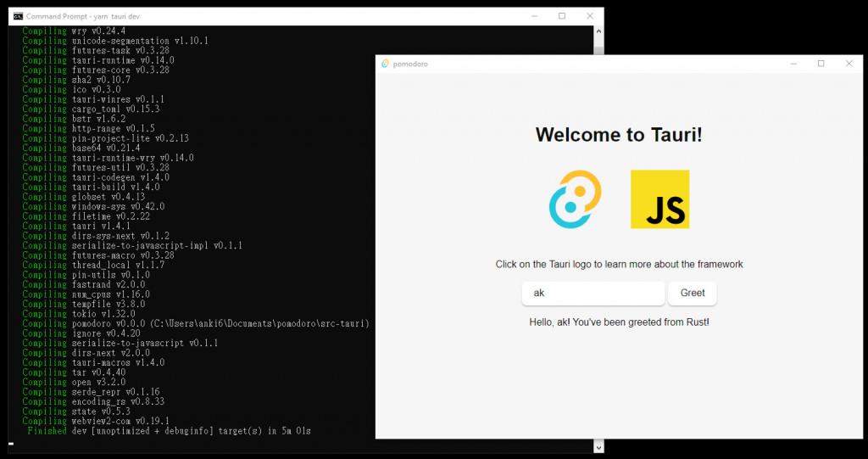Click the 'Welcome to Tauri!' heading
This screenshot has height=459, width=868.
(619, 135)
